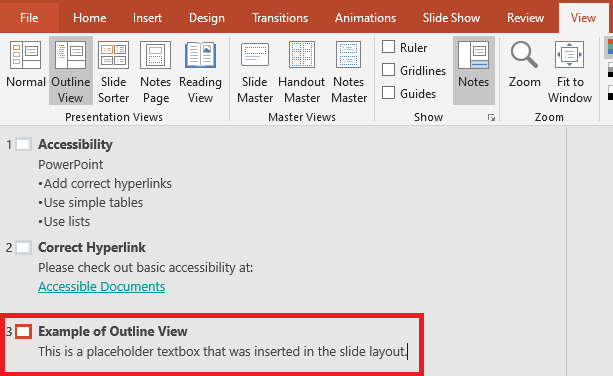The height and width of the screenshot is (376, 613).
Task: Open the Slide Master view
Action: (255, 72)
